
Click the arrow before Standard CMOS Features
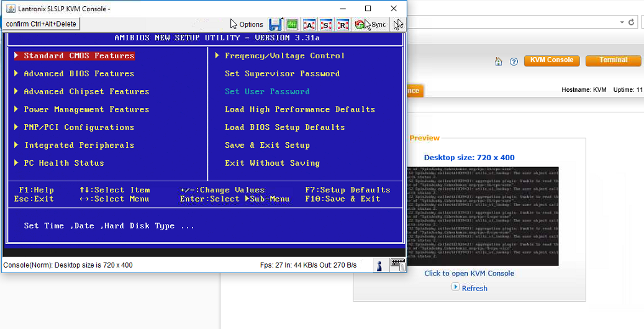coord(16,55)
